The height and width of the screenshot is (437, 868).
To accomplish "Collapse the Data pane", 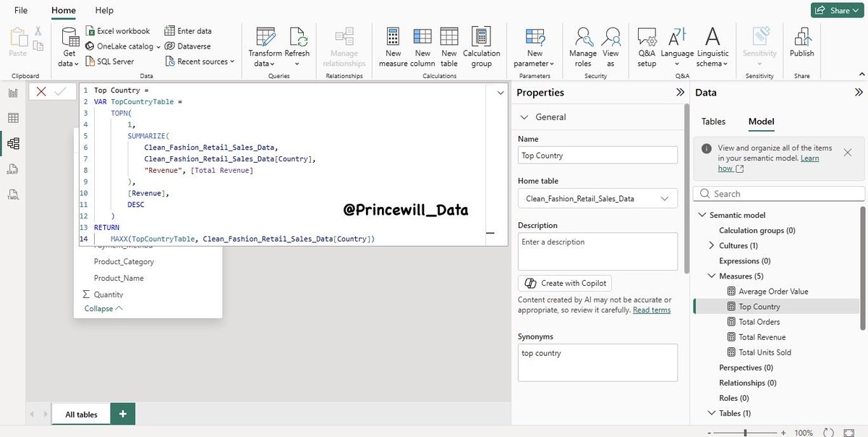I will [x=859, y=93].
